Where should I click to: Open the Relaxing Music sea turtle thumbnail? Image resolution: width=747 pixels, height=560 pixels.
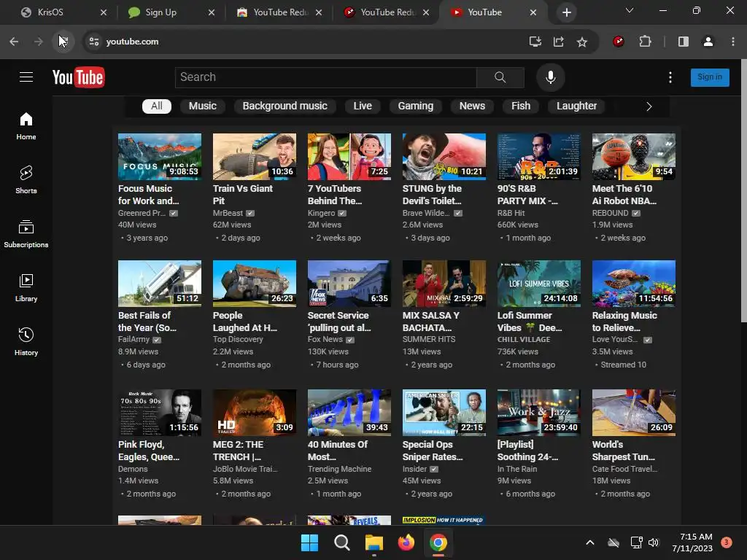click(634, 284)
